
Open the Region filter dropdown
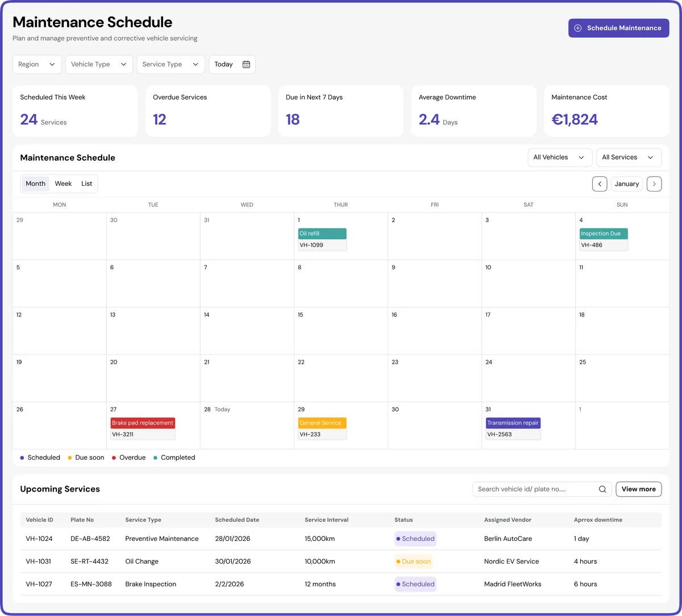click(36, 64)
